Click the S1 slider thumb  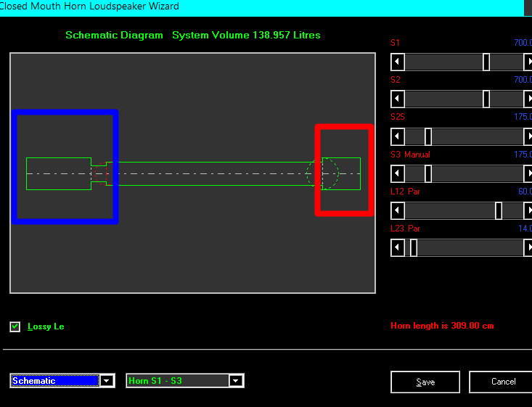click(486, 62)
